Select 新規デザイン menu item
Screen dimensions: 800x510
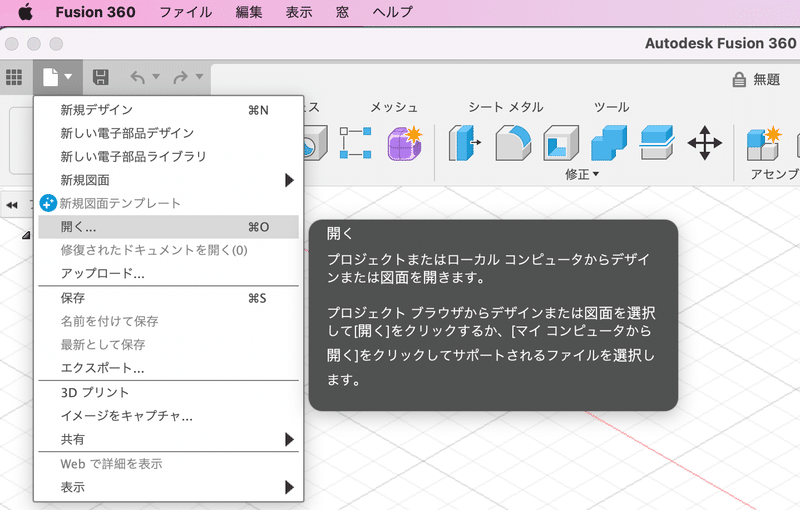(168, 110)
